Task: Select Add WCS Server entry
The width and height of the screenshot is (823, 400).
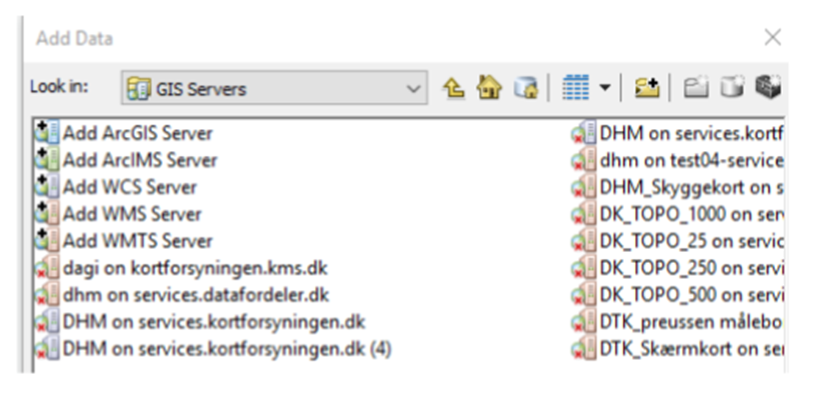Action: coord(116,187)
